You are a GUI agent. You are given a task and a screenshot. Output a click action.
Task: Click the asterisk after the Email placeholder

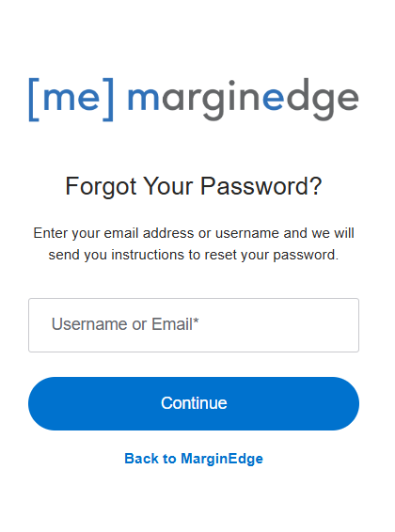[x=196, y=321]
